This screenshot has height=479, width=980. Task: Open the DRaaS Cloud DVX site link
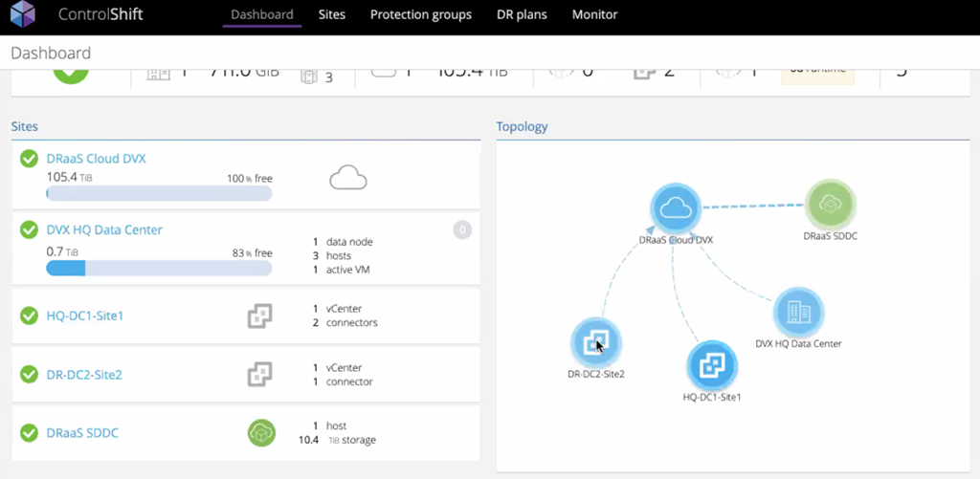[x=97, y=159]
